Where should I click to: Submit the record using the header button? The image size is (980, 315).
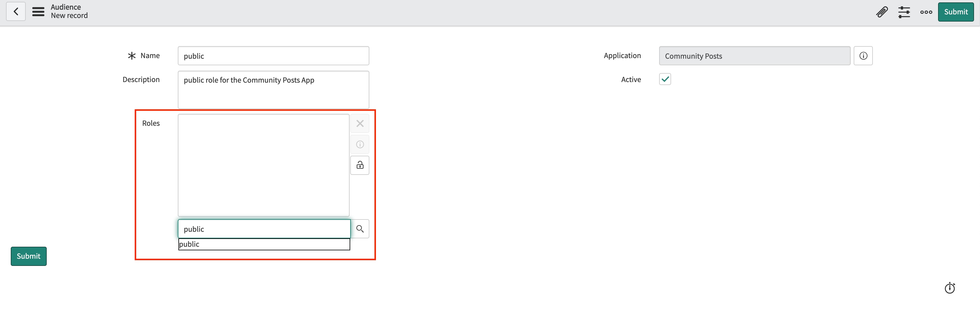tap(956, 12)
